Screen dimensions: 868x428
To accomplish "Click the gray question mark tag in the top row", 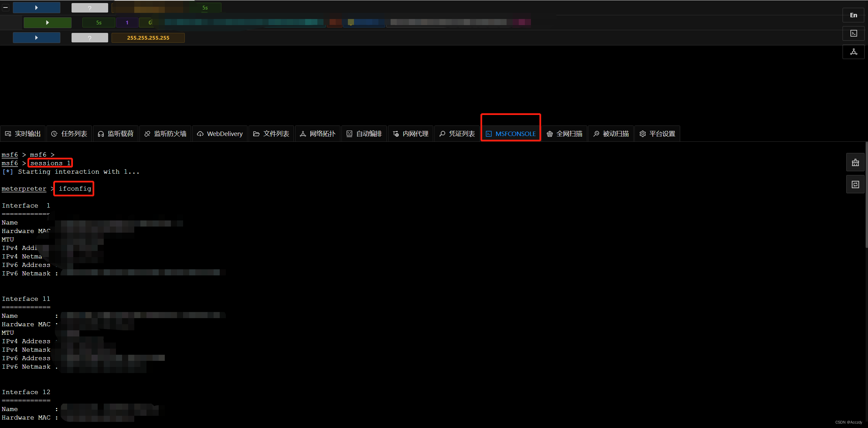I will (x=90, y=7).
